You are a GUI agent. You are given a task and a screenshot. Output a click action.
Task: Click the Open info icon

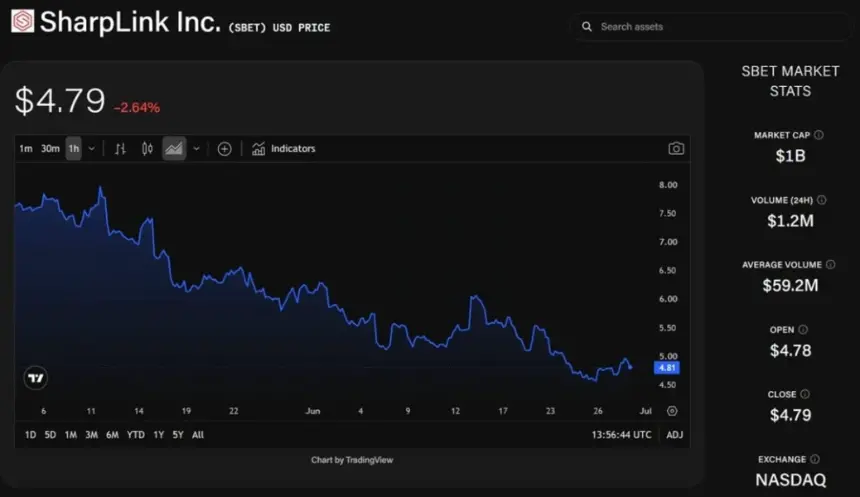click(x=803, y=330)
